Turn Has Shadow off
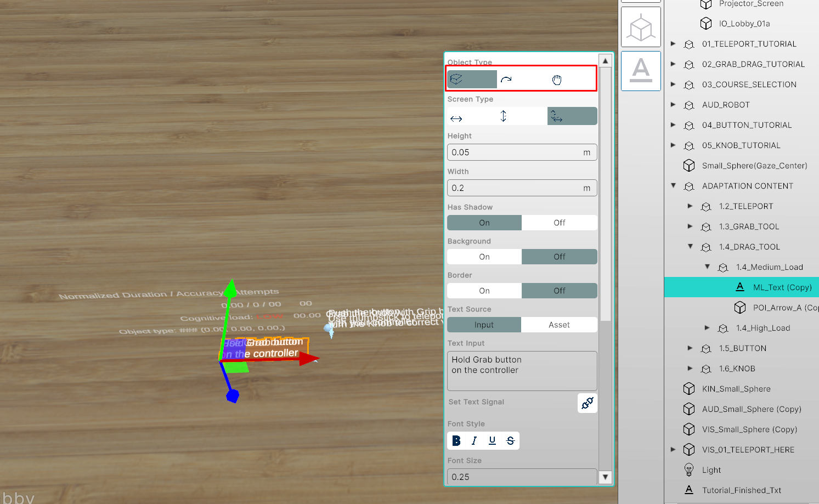This screenshot has height=504, width=819. click(x=559, y=223)
